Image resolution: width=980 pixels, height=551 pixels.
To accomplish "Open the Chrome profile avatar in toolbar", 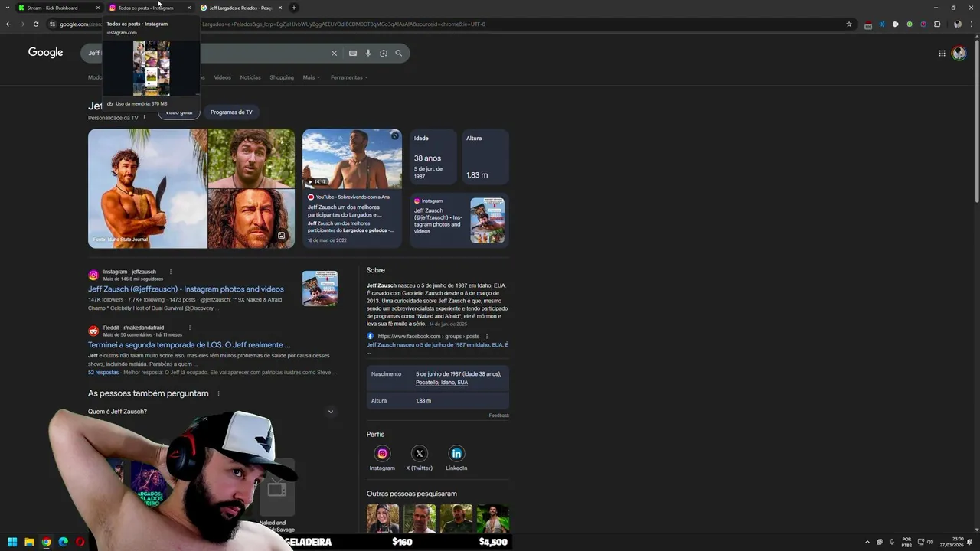I will pos(957,24).
